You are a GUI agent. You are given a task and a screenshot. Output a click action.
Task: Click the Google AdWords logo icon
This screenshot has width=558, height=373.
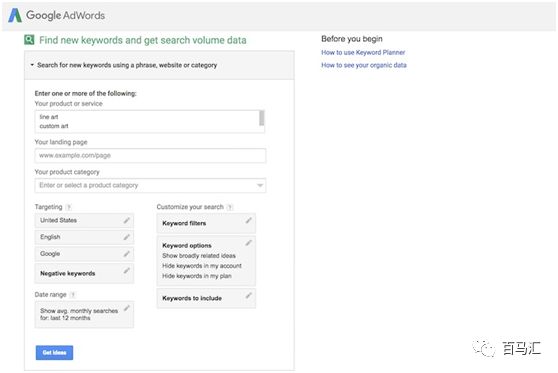(x=15, y=15)
